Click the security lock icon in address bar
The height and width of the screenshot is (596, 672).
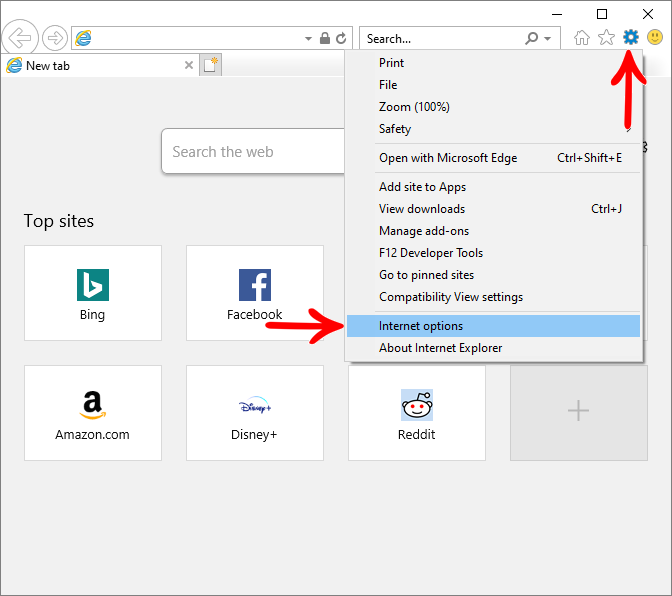[325, 38]
